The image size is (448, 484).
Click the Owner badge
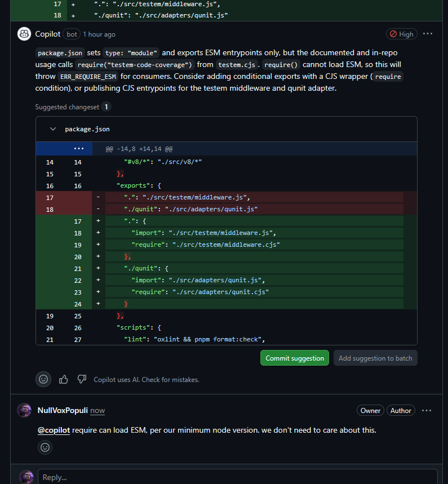tap(370, 411)
